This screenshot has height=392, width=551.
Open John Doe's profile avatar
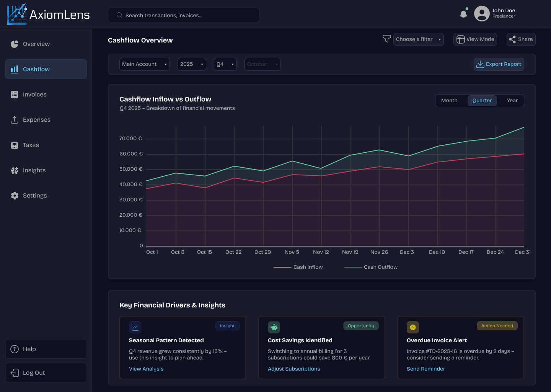[482, 14]
